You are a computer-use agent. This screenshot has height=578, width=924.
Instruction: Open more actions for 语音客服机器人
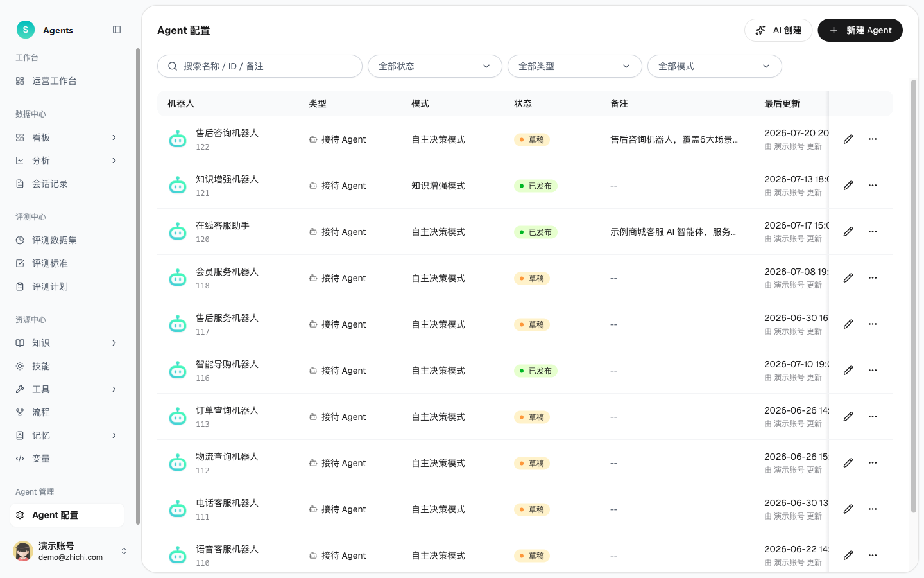(873, 556)
